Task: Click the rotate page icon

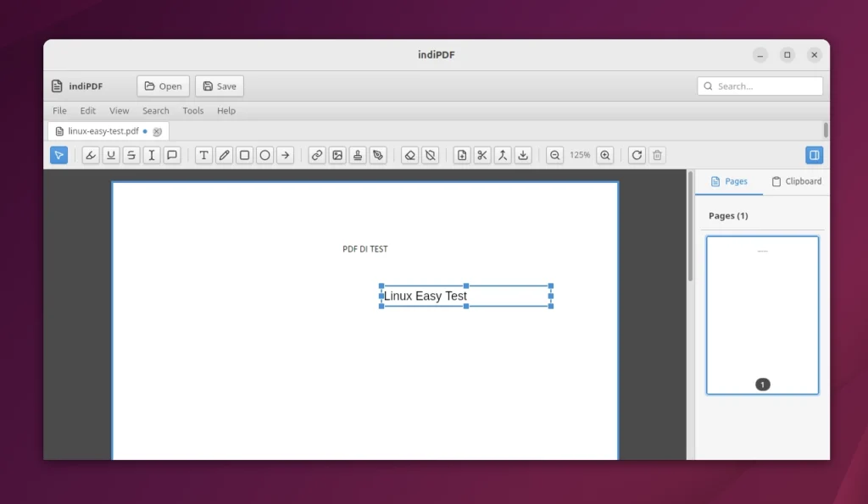Action: (x=637, y=155)
